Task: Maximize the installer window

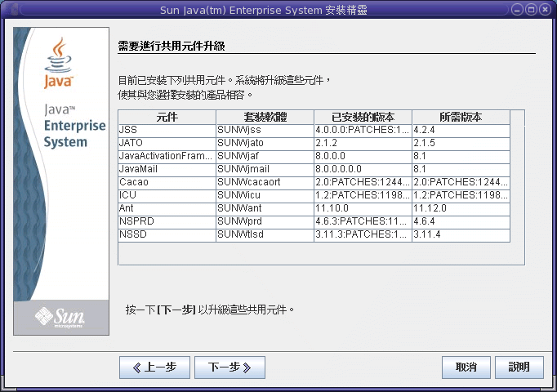Action: point(531,10)
